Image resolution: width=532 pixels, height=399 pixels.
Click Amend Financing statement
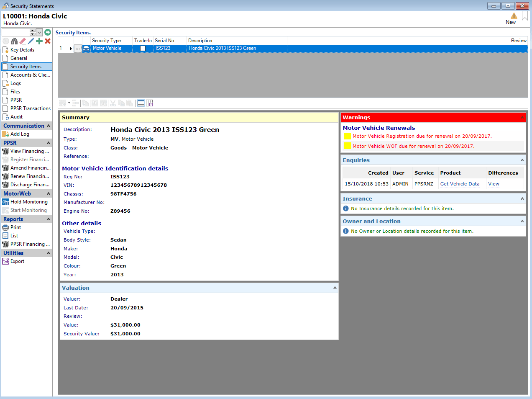click(x=27, y=168)
